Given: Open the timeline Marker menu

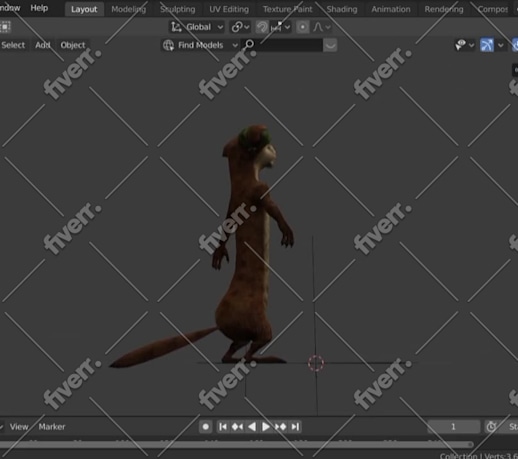Looking at the screenshot, I should [x=52, y=427].
